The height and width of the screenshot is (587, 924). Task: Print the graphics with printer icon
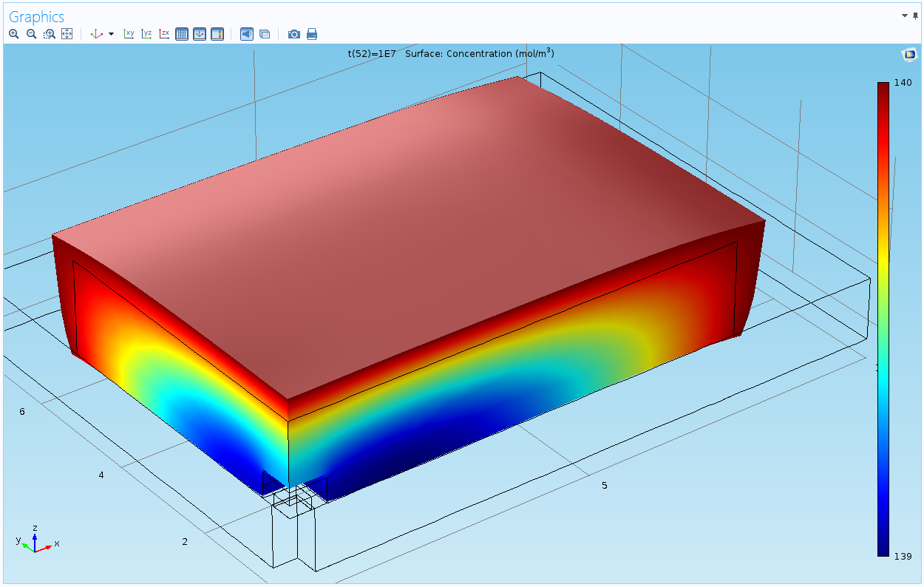312,34
